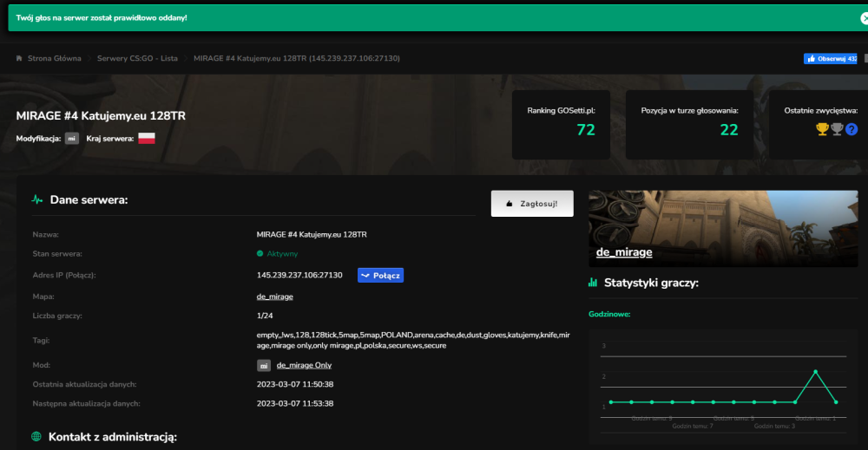Click the MIRAGE #4 Katujemy.eu 128TR page title
This screenshot has width=868, height=450.
(101, 116)
